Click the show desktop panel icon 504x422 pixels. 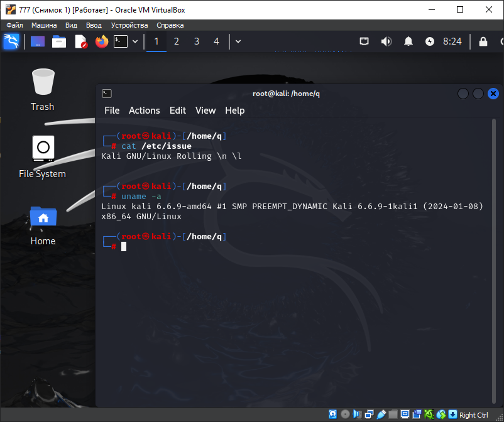pos(38,41)
